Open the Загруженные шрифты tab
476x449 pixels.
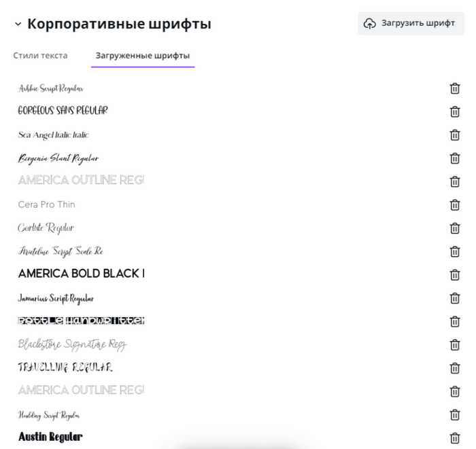[x=143, y=56]
